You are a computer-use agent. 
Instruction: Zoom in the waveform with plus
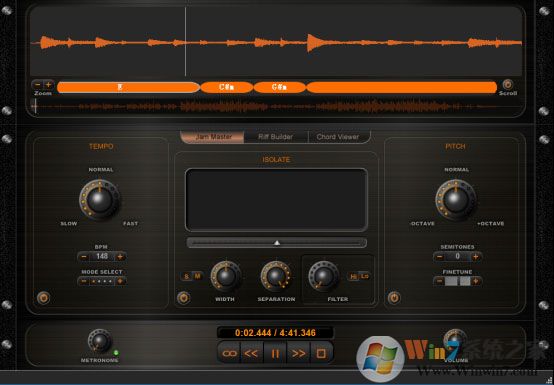tap(48, 85)
